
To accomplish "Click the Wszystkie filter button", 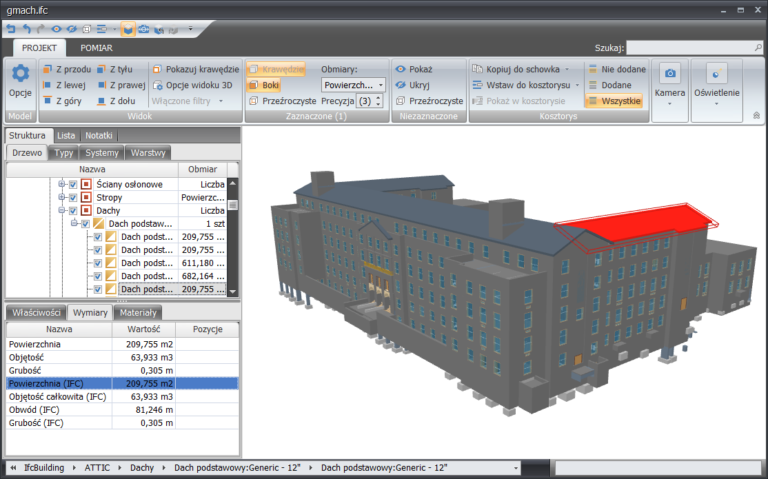I will [x=614, y=101].
